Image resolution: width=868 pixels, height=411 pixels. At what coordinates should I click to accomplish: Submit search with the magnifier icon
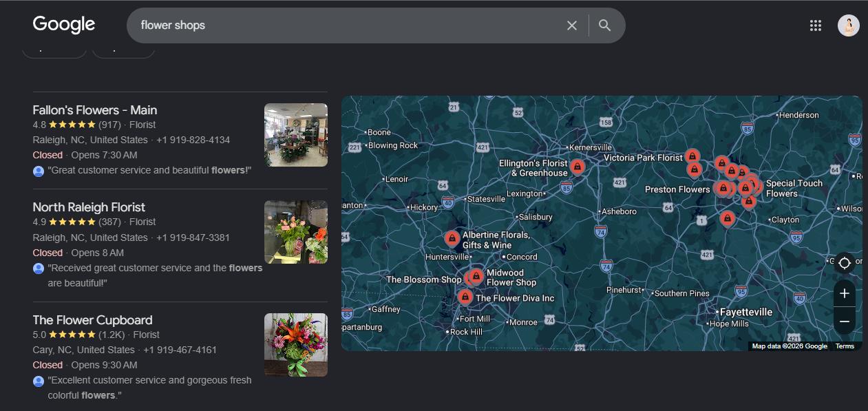[x=605, y=25]
